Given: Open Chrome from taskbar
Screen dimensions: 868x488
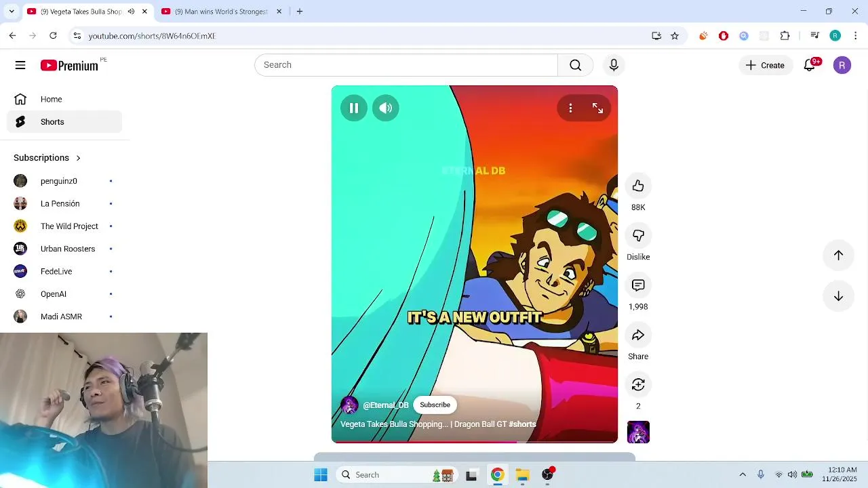Looking at the screenshot, I should (497, 475).
